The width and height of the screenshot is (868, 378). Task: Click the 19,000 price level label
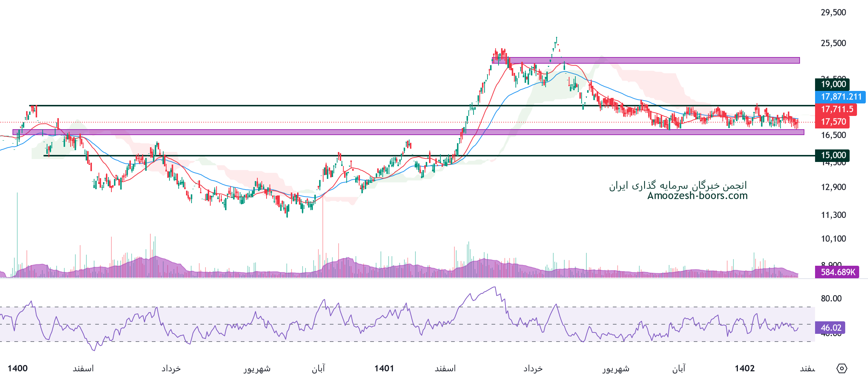833,84
